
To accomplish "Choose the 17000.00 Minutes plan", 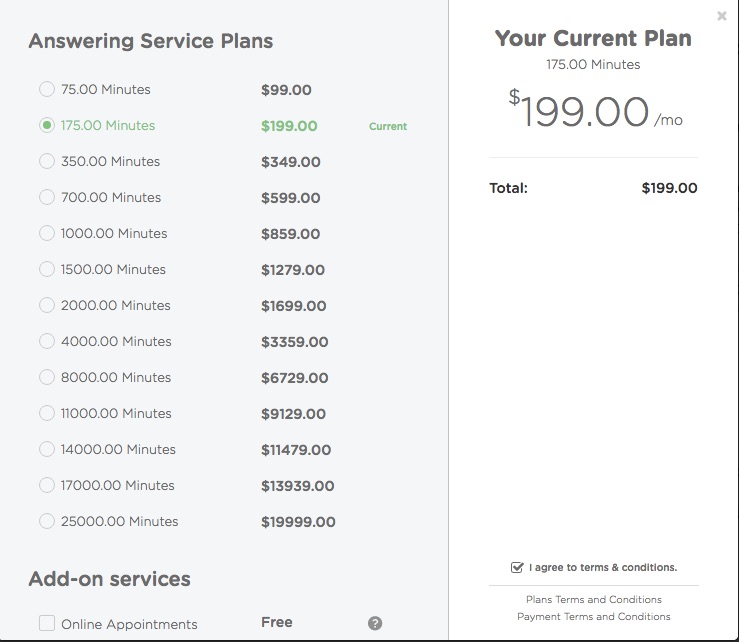I will (x=47, y=486).
